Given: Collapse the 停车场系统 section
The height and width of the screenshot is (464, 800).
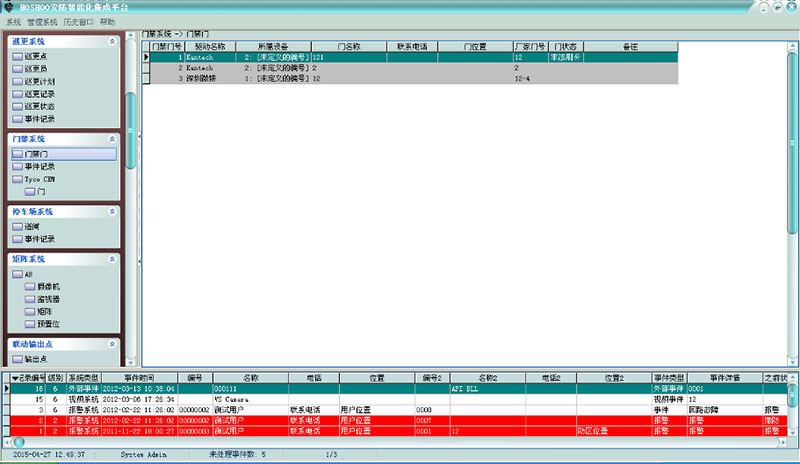Looking at the screenshot, I should [113, 212].
